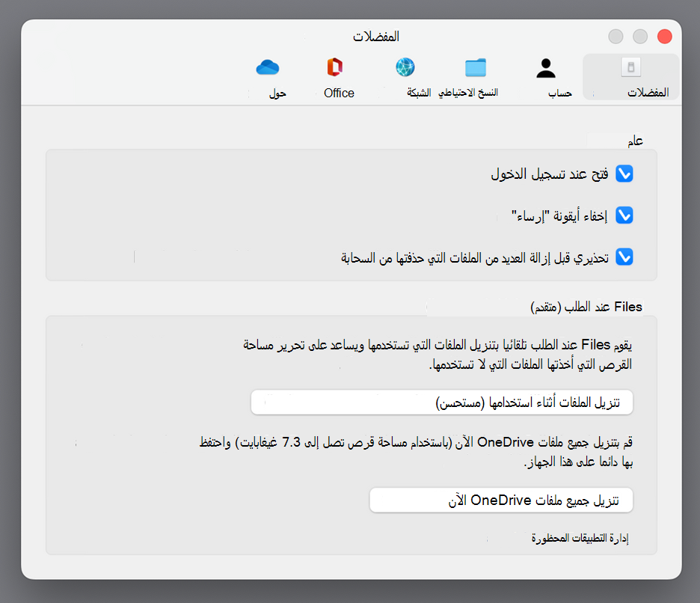Close the المفضلات window with red button
The image size is (700, 603).
coord(664,36)
